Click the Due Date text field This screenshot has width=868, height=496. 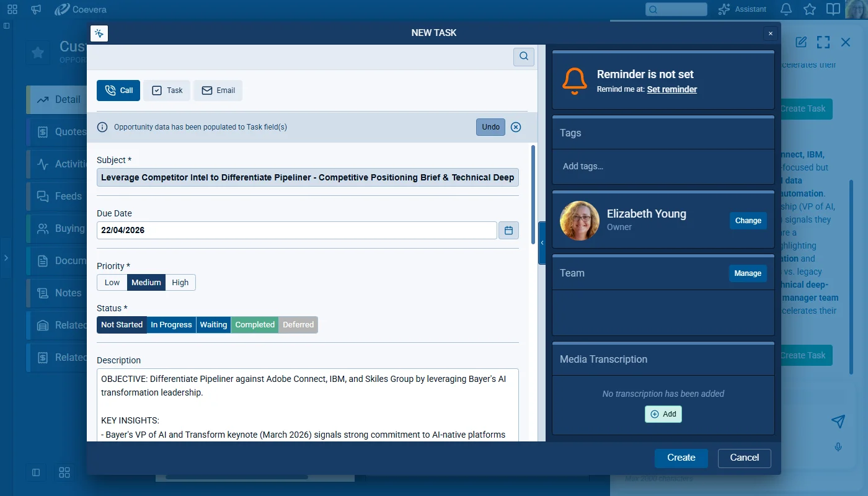297,230
